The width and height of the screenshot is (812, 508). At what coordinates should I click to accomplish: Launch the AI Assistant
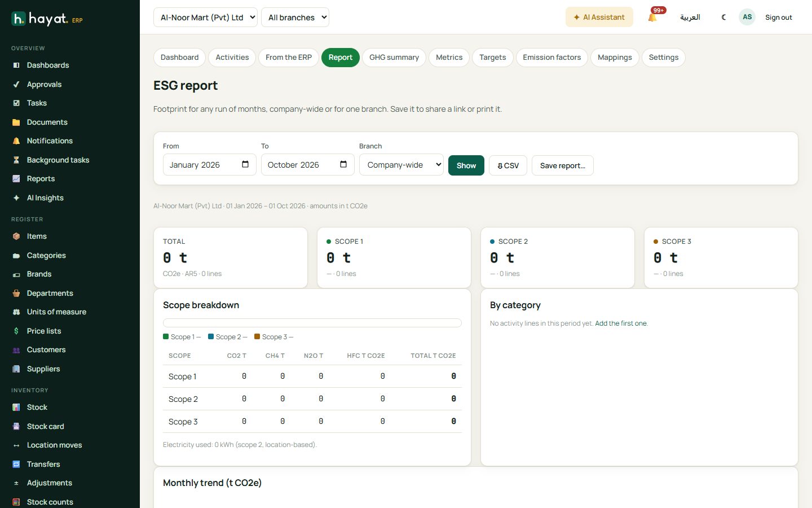click(x=599, y=17)
